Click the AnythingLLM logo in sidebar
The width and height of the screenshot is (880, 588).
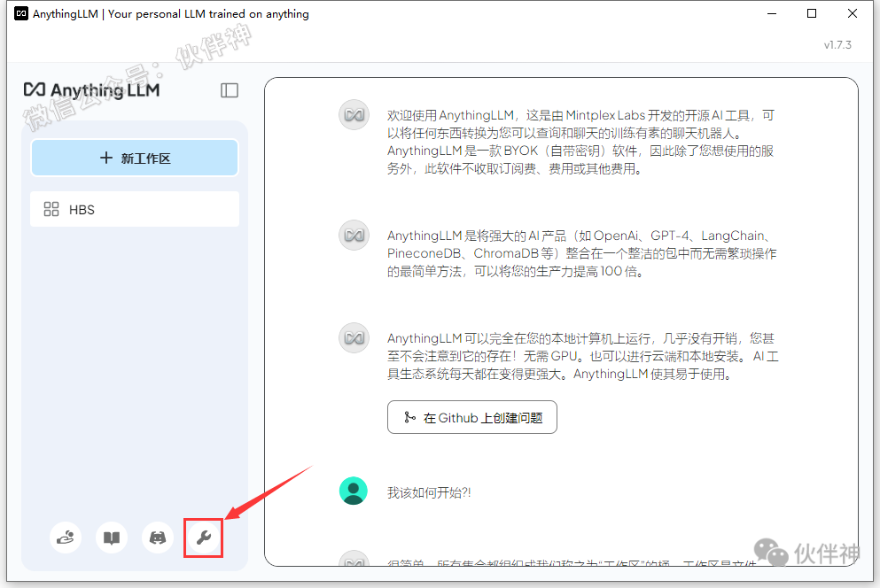point(91,89)
